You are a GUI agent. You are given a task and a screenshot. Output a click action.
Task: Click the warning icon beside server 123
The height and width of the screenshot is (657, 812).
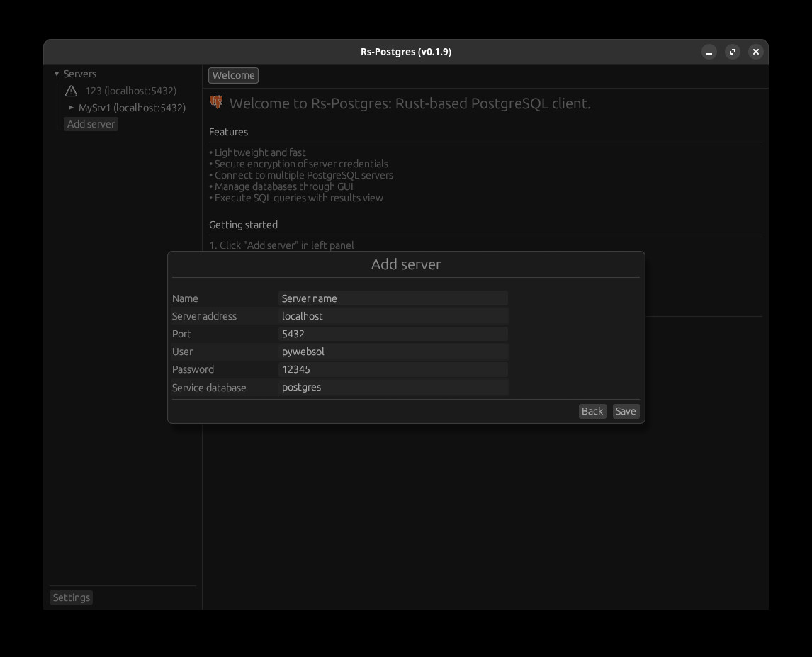click(72, 91)
